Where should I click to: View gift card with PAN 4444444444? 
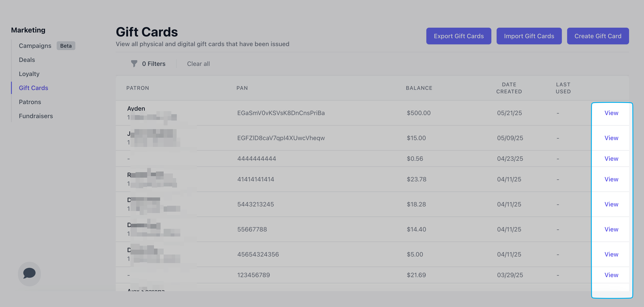click(611, 159)
